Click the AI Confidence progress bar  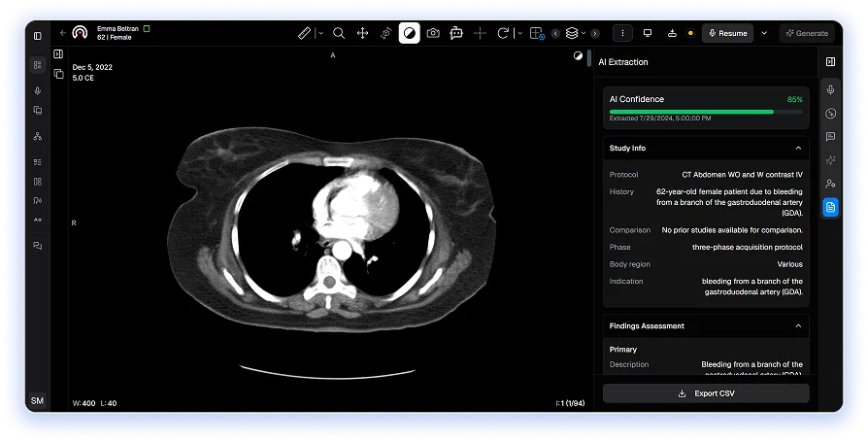[x=706, y=112]
